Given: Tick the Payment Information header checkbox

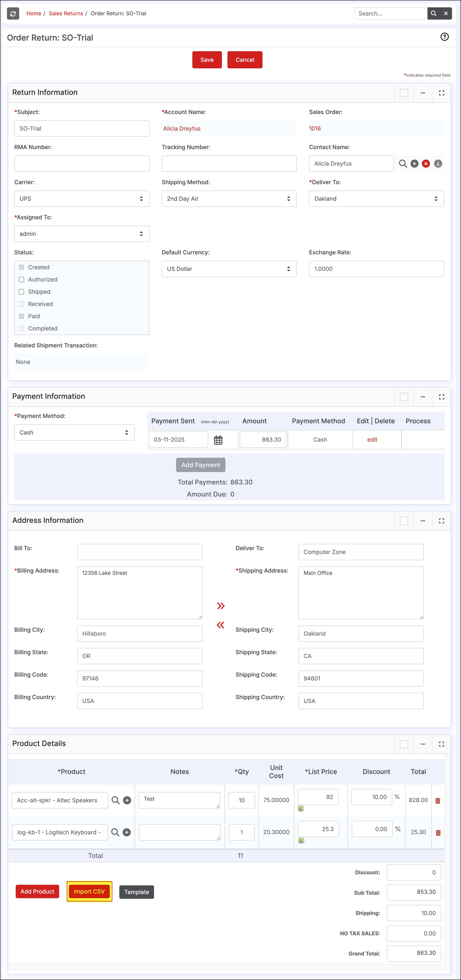Looking at the screenshot, I should (404, 397).
